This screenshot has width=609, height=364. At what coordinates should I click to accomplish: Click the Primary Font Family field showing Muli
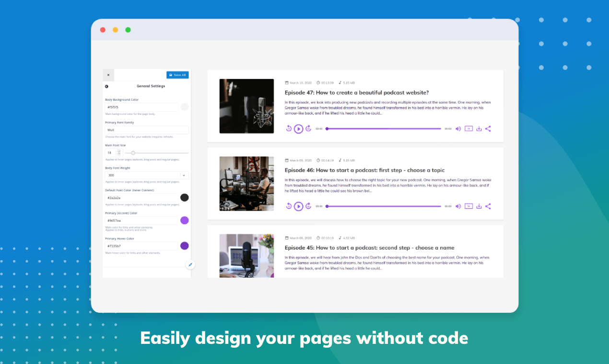(146, 130)
